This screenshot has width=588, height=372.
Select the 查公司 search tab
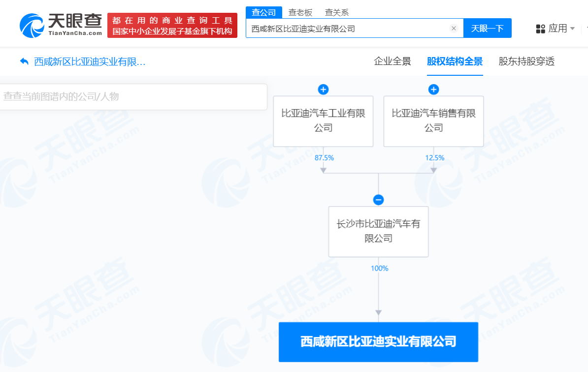coord(263,12)
